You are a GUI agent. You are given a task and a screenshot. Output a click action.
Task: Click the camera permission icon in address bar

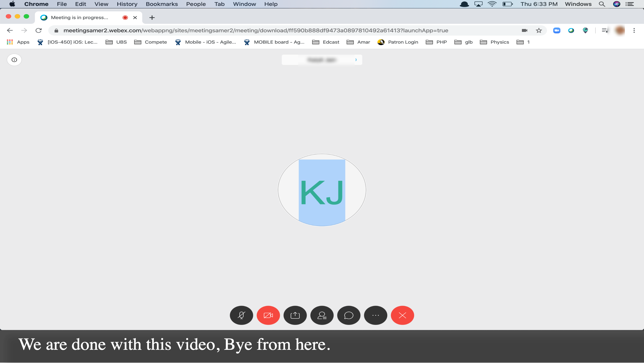[x=524, y=30]
